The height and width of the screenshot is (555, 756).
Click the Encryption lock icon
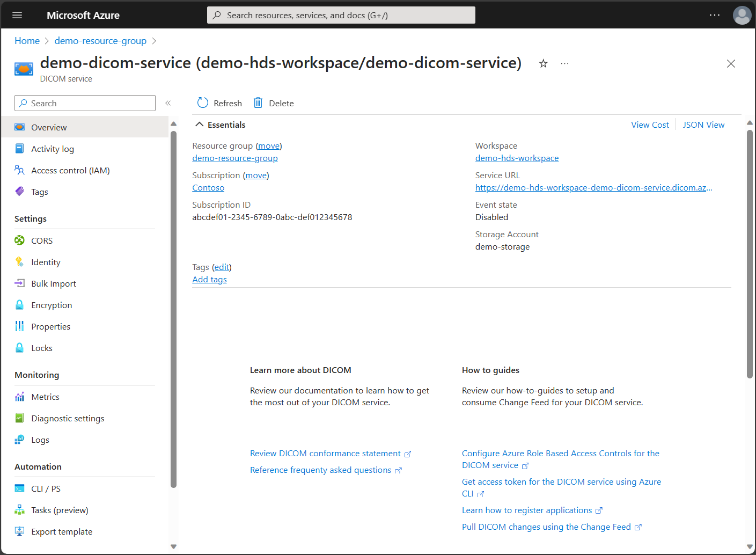[x=19, y=304]
